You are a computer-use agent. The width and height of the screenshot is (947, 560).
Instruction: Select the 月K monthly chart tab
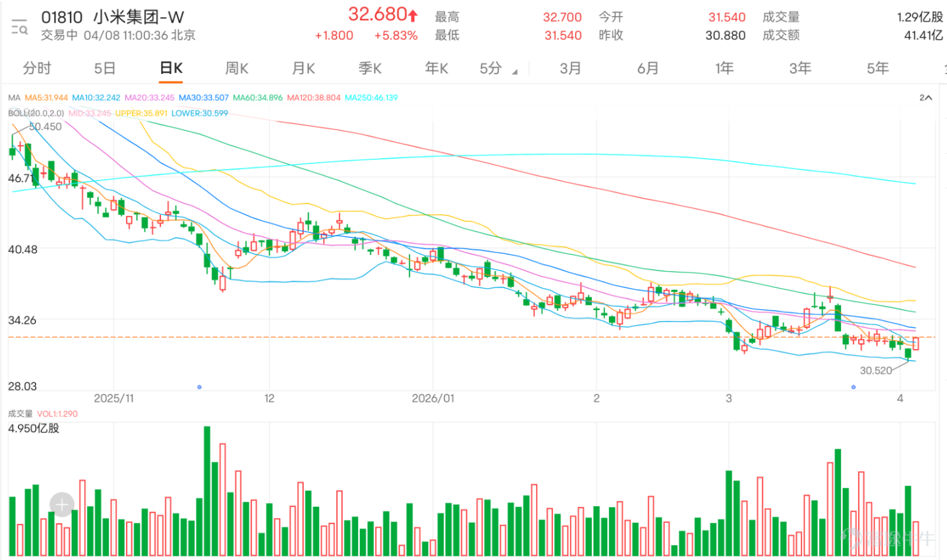coord(304,68)
